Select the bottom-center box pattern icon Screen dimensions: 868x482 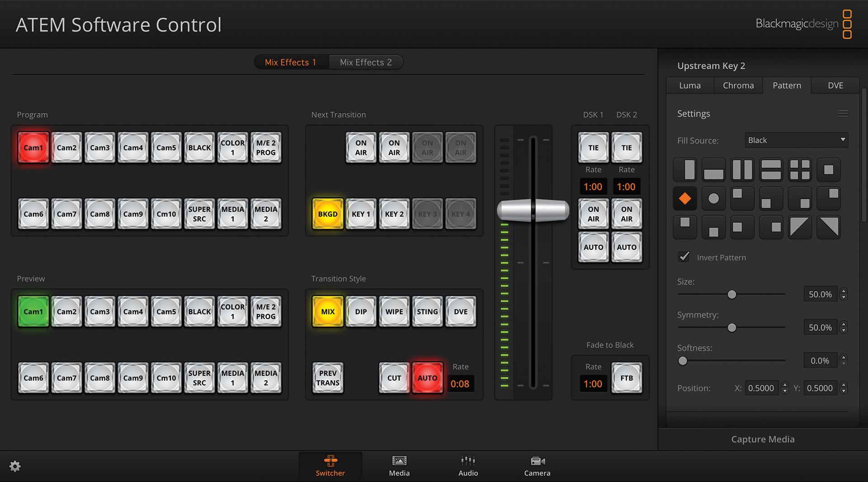point(713,227)
